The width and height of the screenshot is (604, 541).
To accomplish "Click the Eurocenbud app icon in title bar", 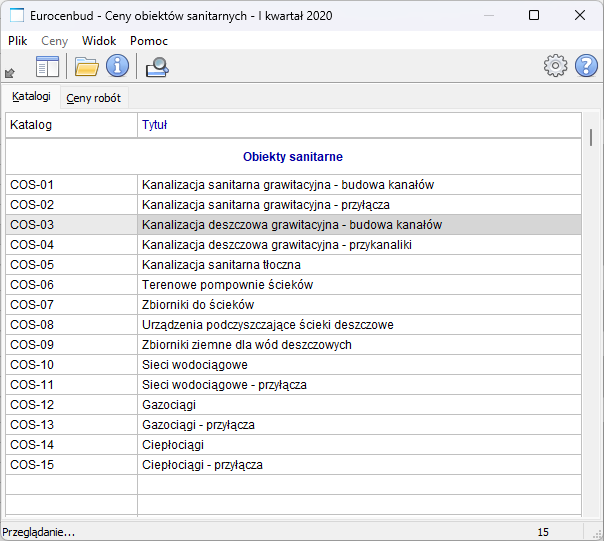I will pos(16,16).
